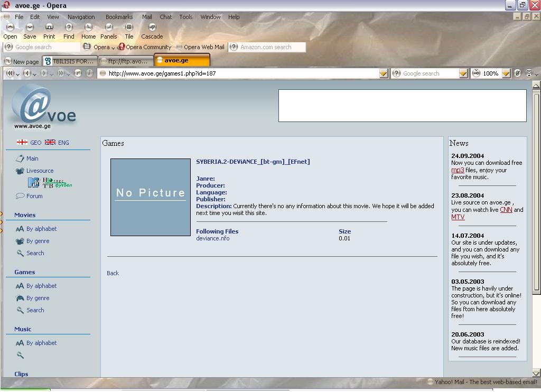Image resolution: width=541 pixels, height=392 pixels.
Task: Open the Mail menu
Action: [x=147, y=16]
